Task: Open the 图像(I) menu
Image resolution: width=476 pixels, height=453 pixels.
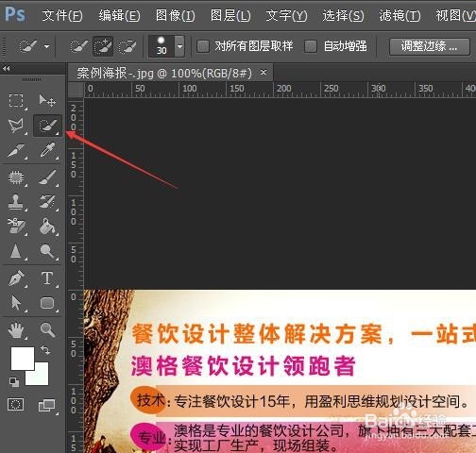Action: click(x=176, y=15)
